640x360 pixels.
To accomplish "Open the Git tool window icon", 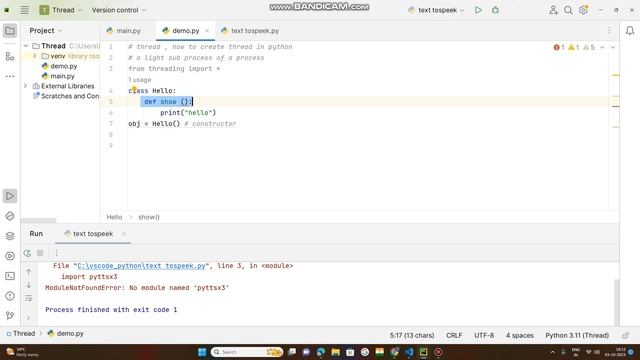I will pos(10,315).
